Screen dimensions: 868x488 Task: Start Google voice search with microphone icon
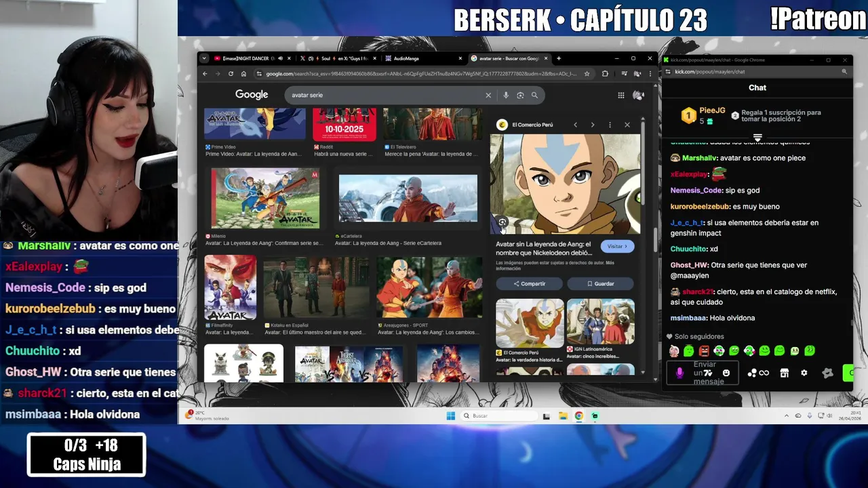(506, 96)
